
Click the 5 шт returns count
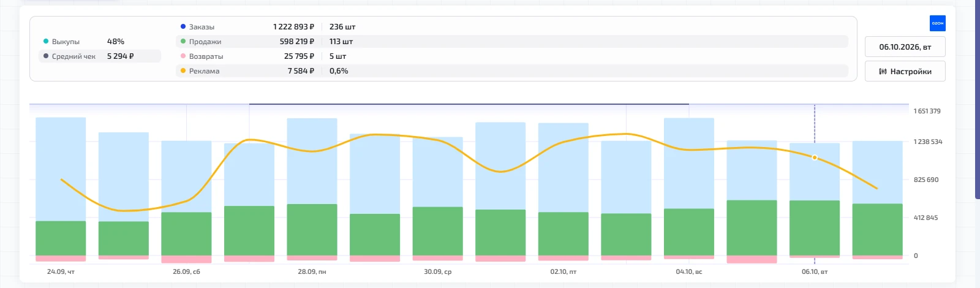(337, 56)
